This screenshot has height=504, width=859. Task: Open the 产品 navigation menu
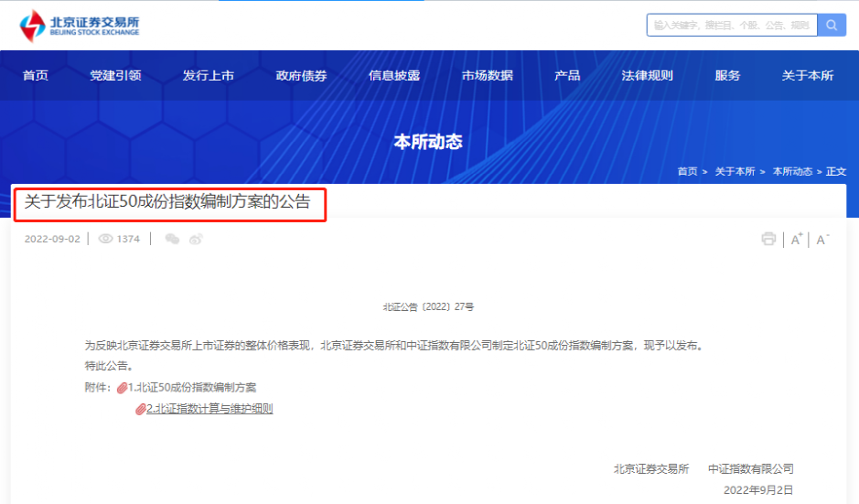(567, 76)
